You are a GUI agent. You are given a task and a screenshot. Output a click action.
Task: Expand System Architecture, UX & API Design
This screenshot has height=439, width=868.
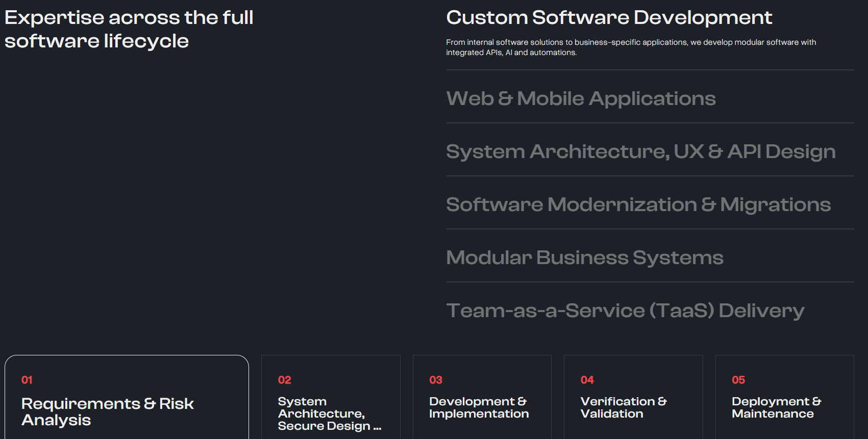[x=640, y=151]
